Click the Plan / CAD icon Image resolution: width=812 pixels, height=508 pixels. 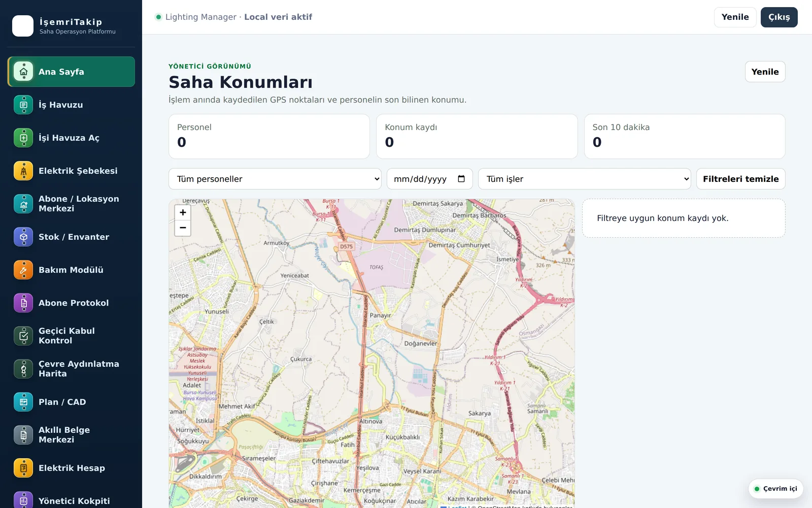click(23, 402)
